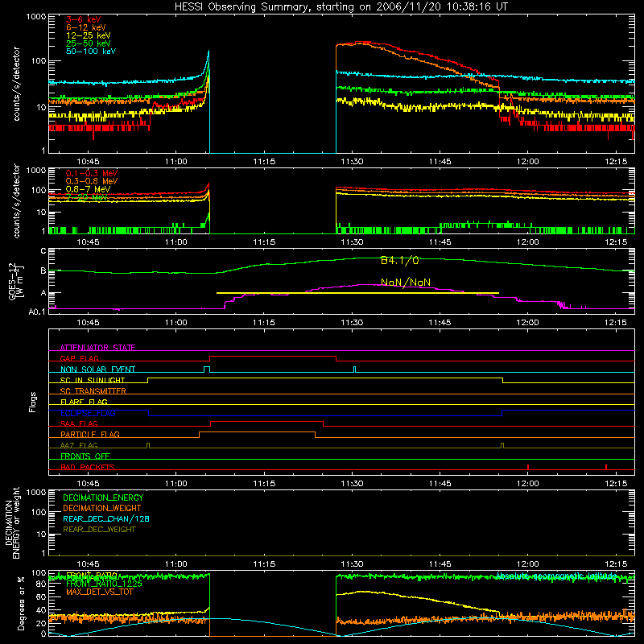Select the NON_SOLAR_EVENT flag label
Image resolution: width=644 pixels, height=644 pixels.
click(97, 369)
